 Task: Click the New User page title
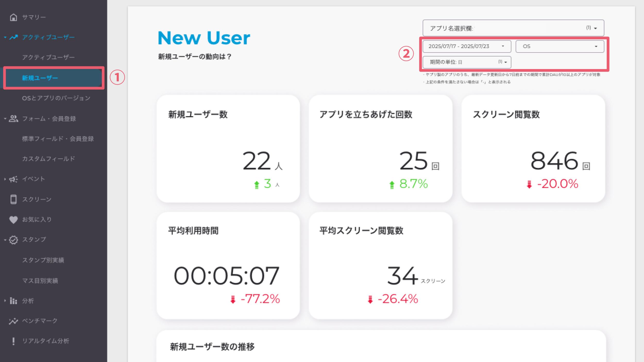point(204,38)
